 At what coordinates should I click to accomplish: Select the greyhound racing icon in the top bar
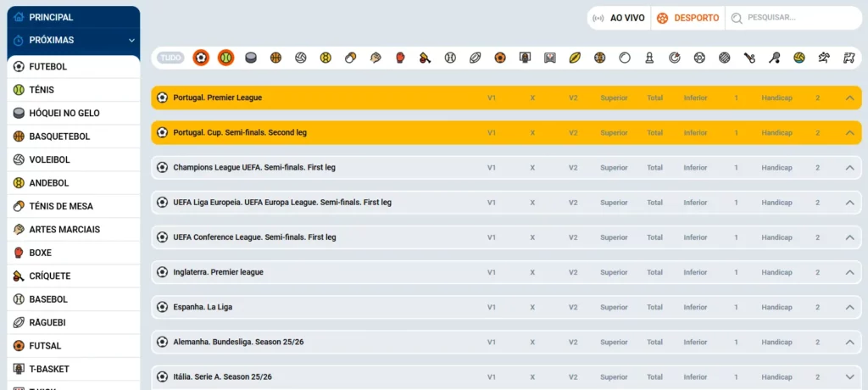click(x=849, y=58)
